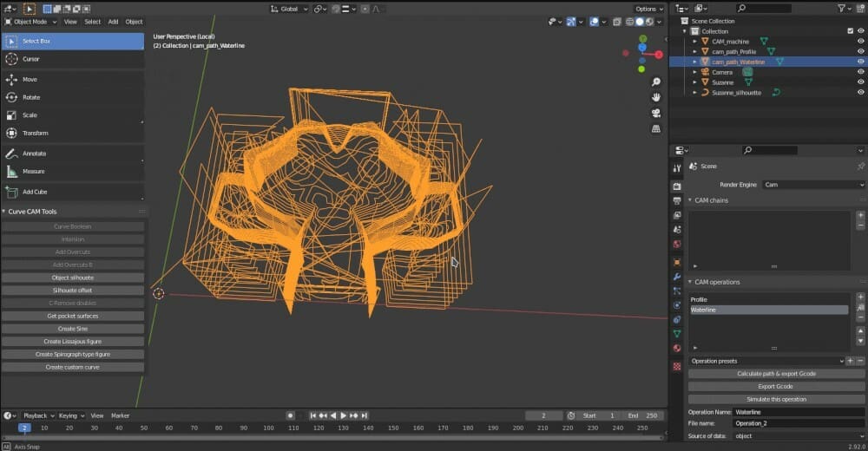Hide the Suzanne object in outliner
This screenshot has height=451, width=868.
pos(860,82)
